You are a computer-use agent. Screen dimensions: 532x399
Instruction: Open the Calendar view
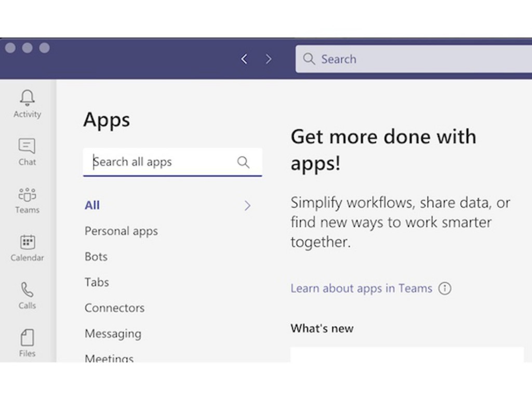click(26, 245)
